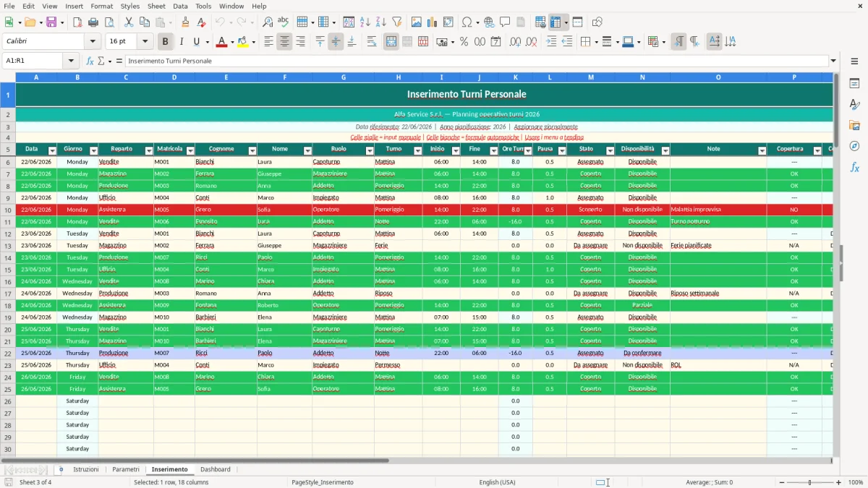Image resolution: width=868 pixels, height=488 pixels.
Task: Open the sidebar Gallery icon
Action: pyautogui.click(x=854, y=125)
